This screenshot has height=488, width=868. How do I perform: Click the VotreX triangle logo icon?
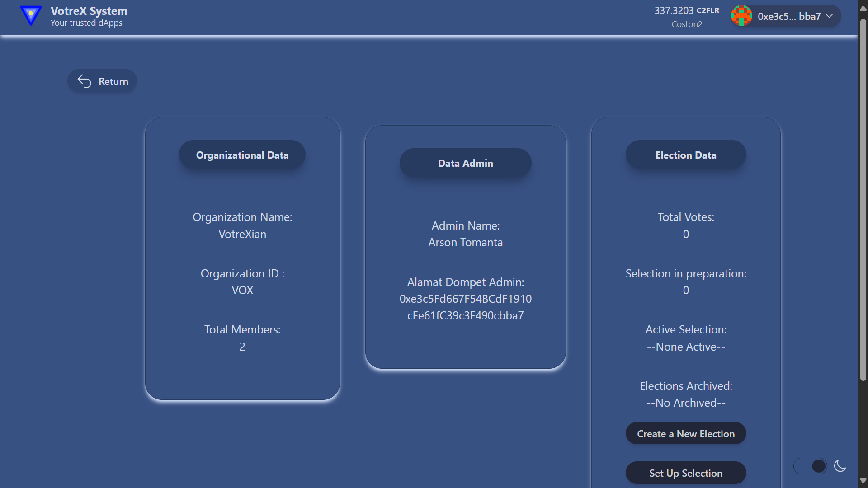click(x=31, y=15)
